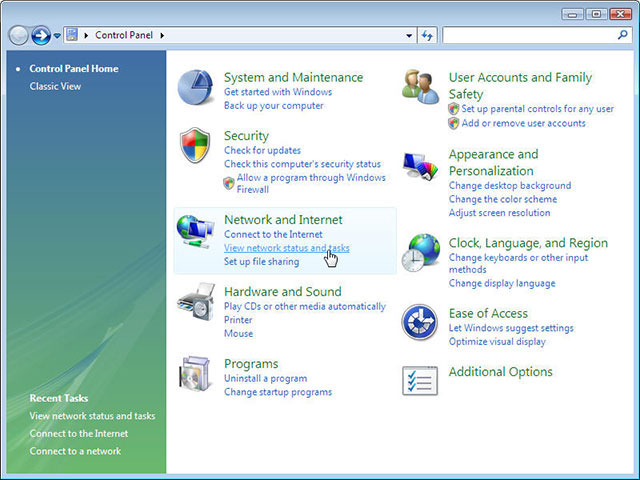Open the address bar history dropdown
Screen dimensions: 640x480
409,36
